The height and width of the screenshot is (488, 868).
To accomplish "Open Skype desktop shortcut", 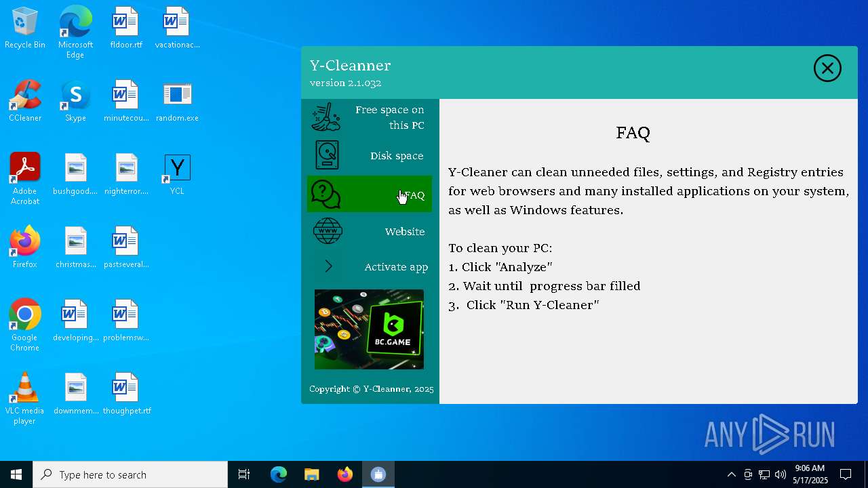I will pos(75,102).
